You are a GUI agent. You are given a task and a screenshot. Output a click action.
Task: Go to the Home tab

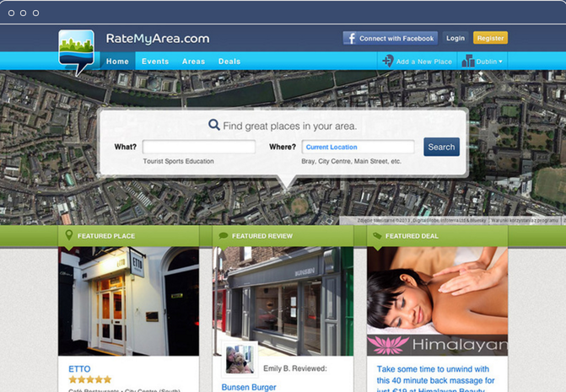[x=117, y=62]
